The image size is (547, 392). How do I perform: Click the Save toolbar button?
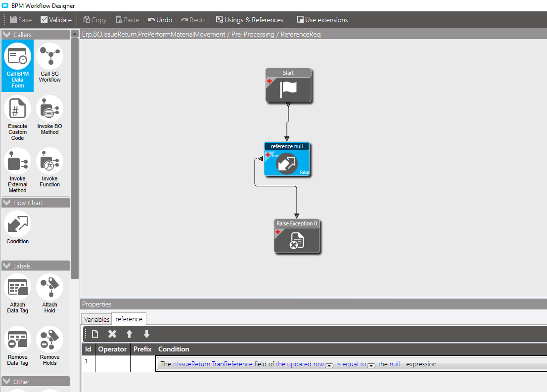point(21,20)
